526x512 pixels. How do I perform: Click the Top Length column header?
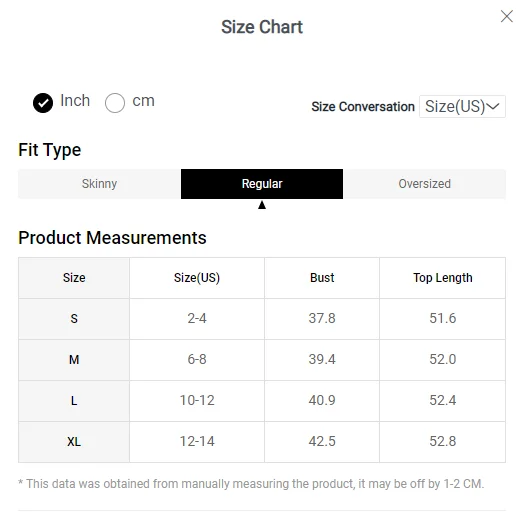click(x=443, y=278)
